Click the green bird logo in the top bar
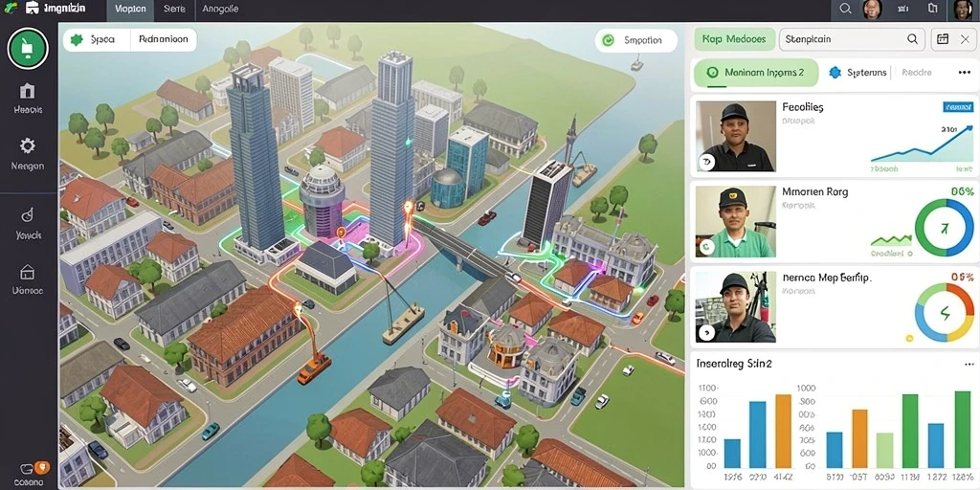980x490 pixels. 10,8
